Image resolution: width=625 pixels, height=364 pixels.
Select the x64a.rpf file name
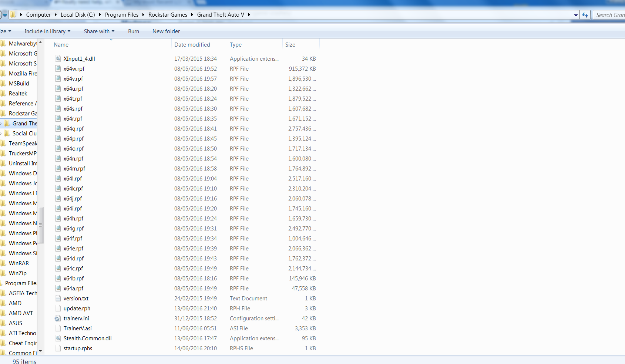[x=73, y=289]
